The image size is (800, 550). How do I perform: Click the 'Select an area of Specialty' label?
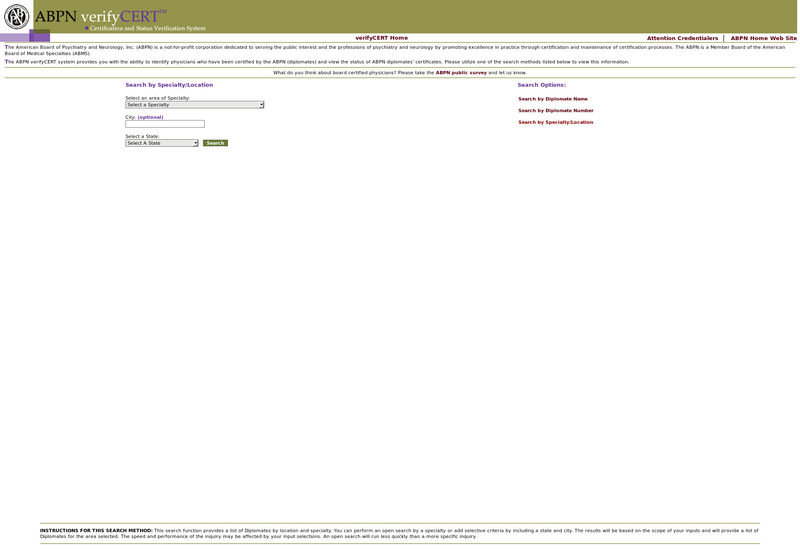(158, 98)
